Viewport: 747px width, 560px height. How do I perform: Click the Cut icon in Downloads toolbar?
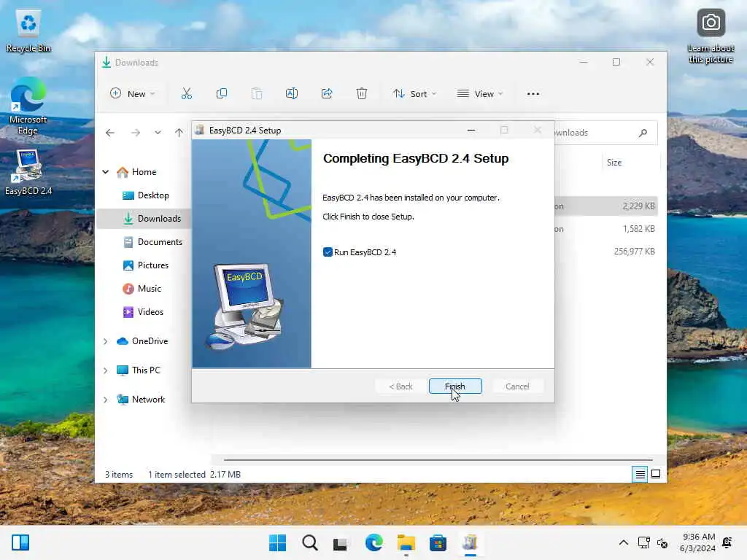[x=186, y=94]
